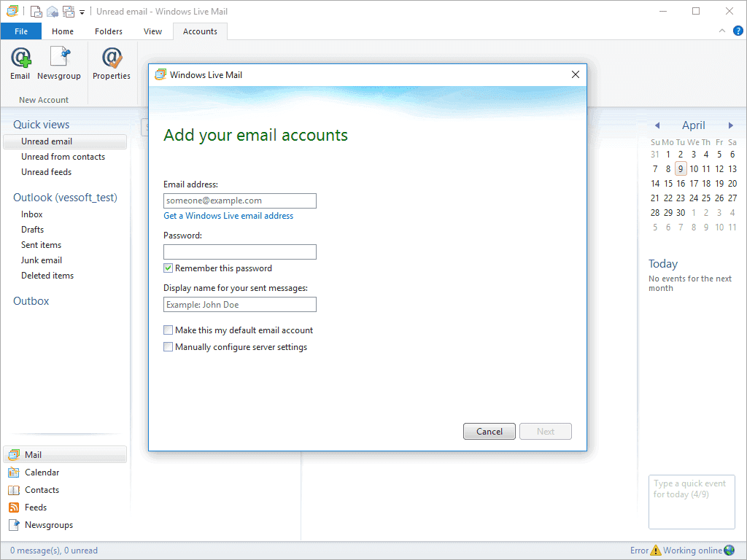Viewport: 747px width, 560px height.
Task: Collapse the ribbon with the chevron
Action: (722, 31)
